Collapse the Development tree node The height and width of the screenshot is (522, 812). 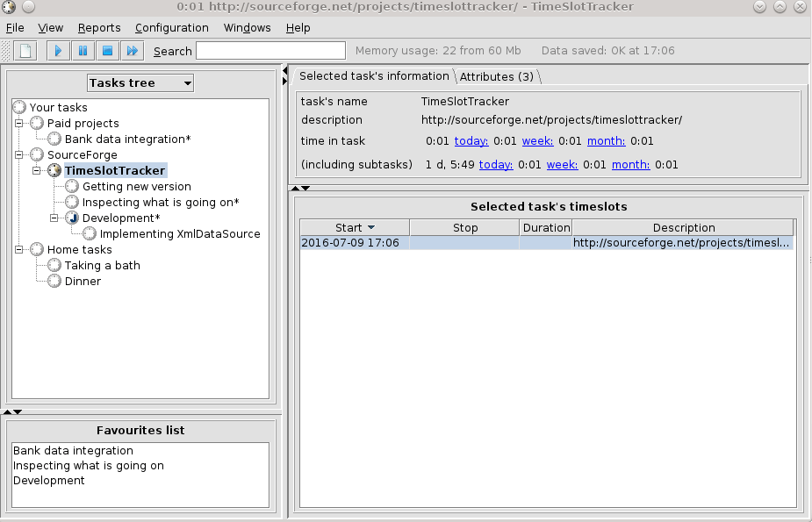tap(54, 218)
